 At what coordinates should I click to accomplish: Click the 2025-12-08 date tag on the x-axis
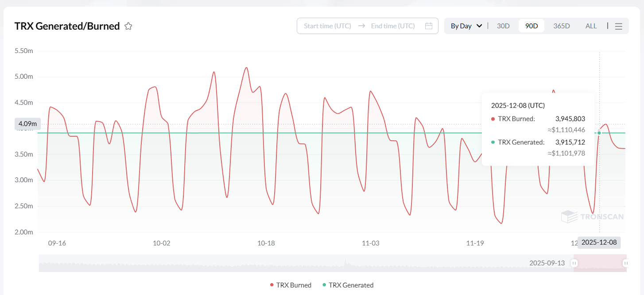[x=599, y=242]
